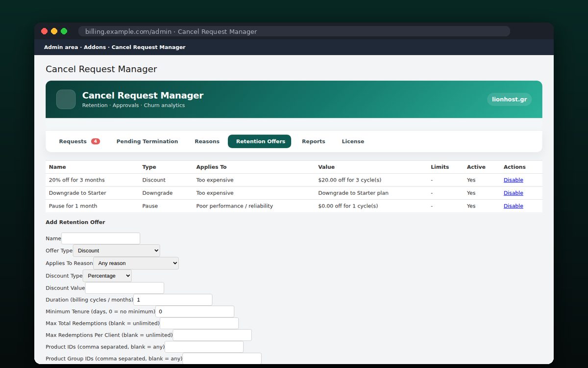Click the green maximize window button
The width and height of the screenshot is (588, 368).
[64, 31]
